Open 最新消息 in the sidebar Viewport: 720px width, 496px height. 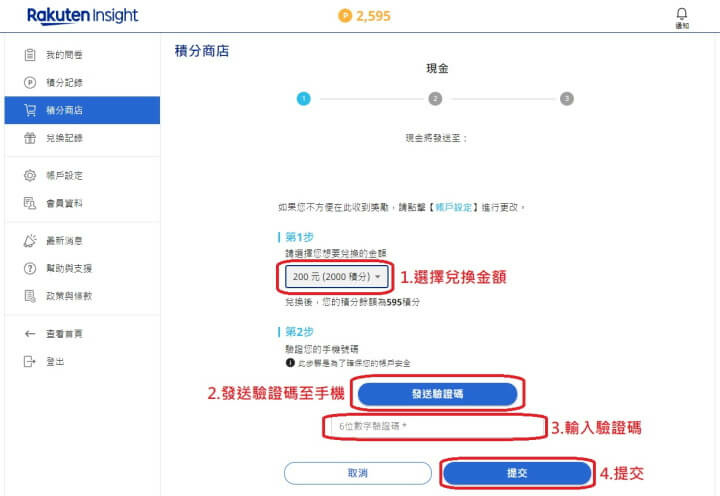point(64,241)
